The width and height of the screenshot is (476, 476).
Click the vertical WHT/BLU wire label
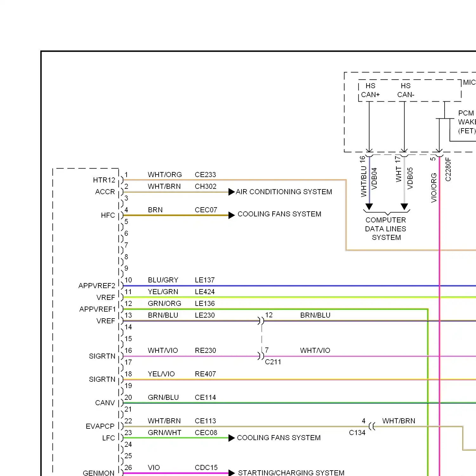point(364,182)
